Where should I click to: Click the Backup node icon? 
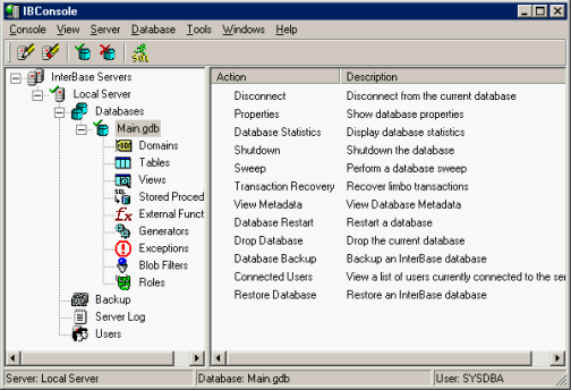pyautogui.click(x=80, y=300)
